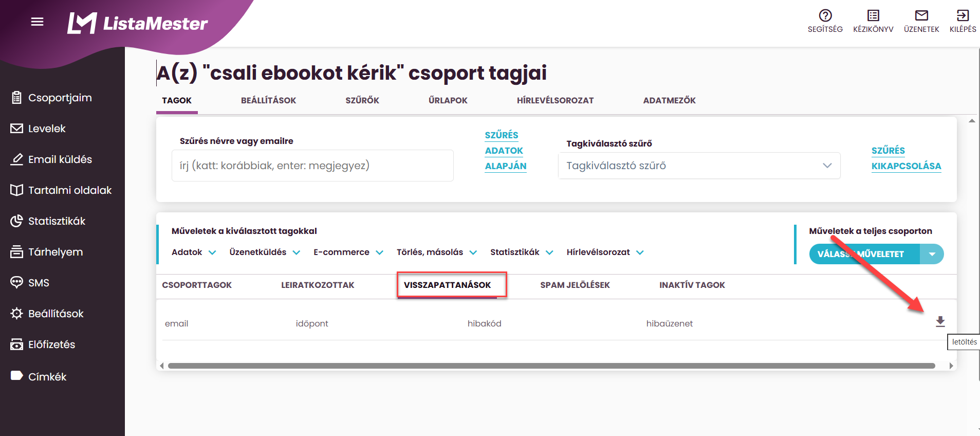Select the Spam jelölések tab
Screen dimensions: 980x436
click(575, 285)
